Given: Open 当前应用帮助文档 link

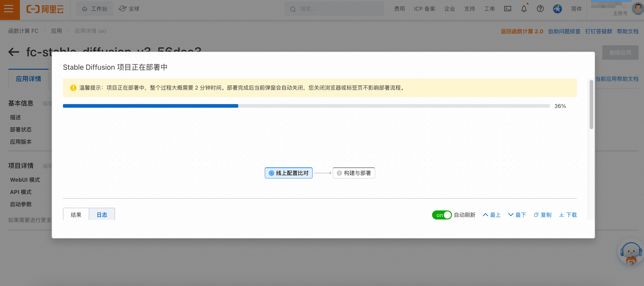Looking at the screenshot, I should [x=617, y=79].
